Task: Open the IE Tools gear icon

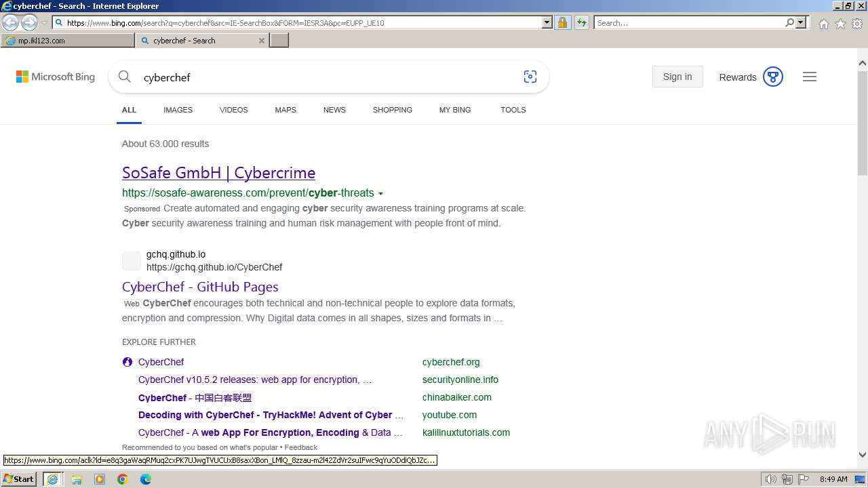Action: pos(857,24)
